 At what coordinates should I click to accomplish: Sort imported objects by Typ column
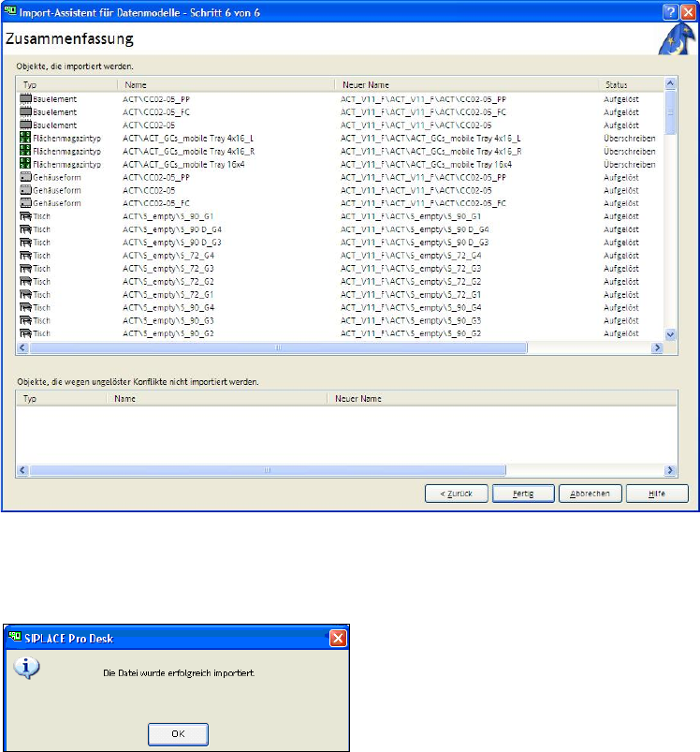tap(67, 84)
